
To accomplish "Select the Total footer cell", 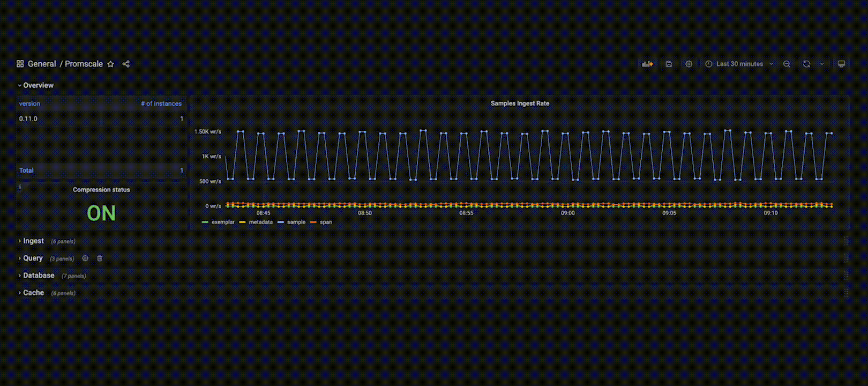I will [26, 170].
